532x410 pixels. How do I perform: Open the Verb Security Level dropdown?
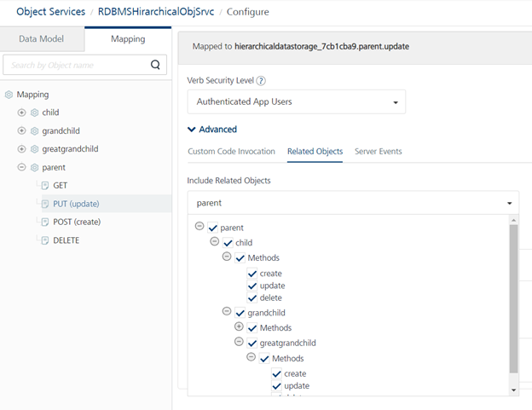point(296,101)
